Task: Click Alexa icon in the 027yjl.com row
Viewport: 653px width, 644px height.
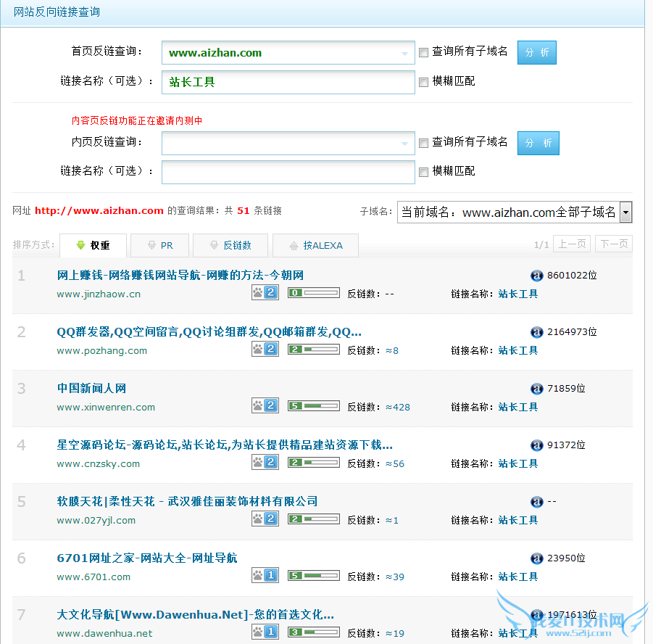Action: click(x=537, y=502)
